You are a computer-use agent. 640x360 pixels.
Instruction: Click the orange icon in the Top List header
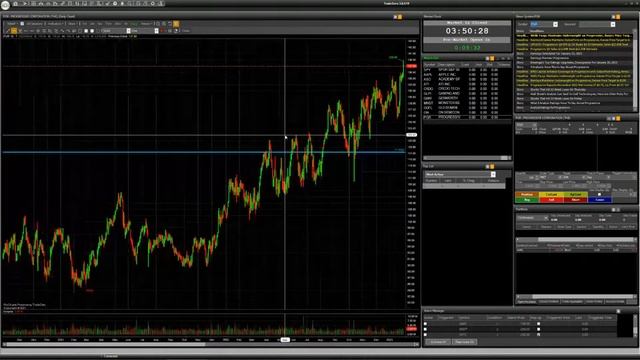[492, 167]
